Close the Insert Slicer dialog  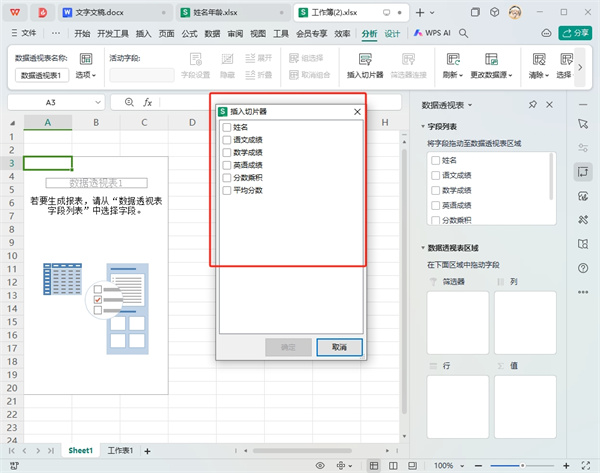click(x=357, y=112)
